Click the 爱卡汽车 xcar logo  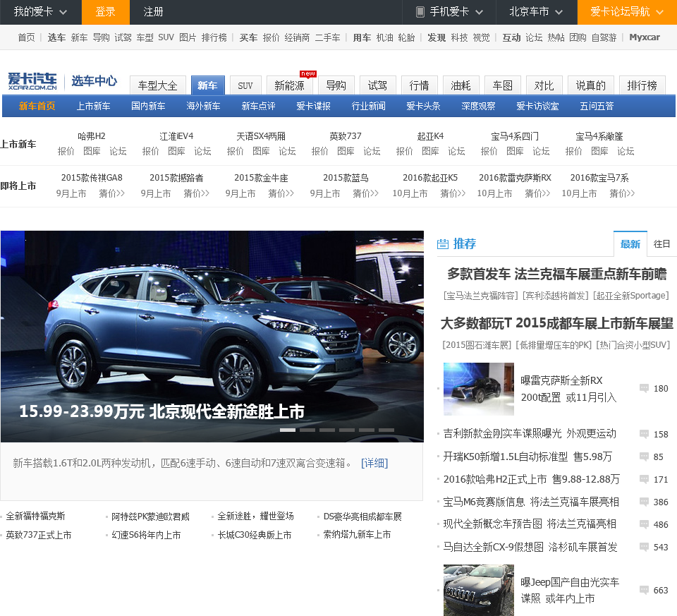tap(32, 81)
